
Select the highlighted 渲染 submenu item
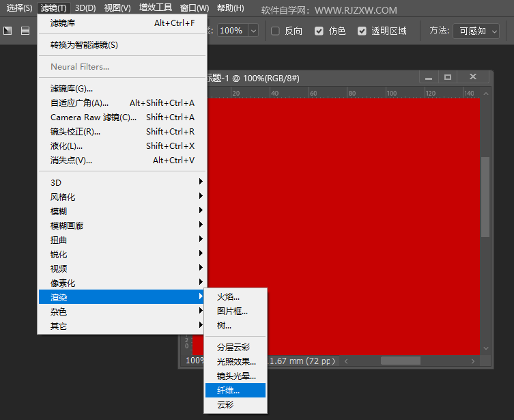[x=122, y=297]
